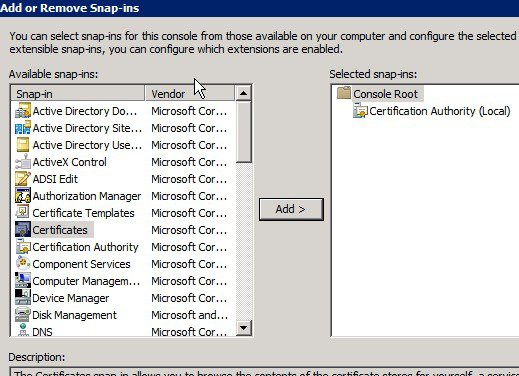Click the Active Directory Sites snap-in icon
The height and width of the screenshot is (376, 519).
(23, 128)
